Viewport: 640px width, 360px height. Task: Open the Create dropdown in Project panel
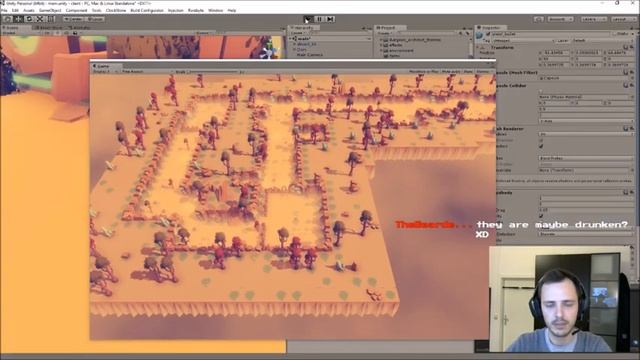click(x=384, y=33)
